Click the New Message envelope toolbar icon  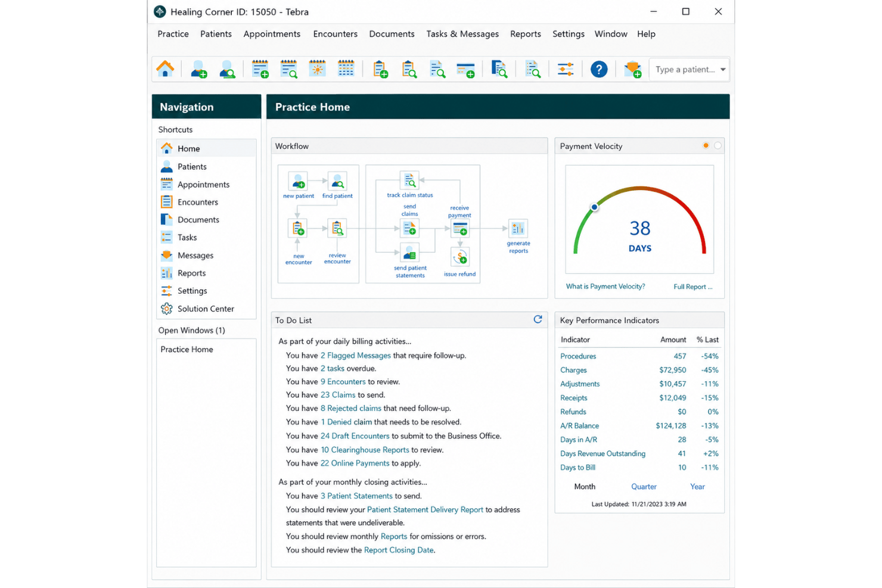tap(632, 70)
